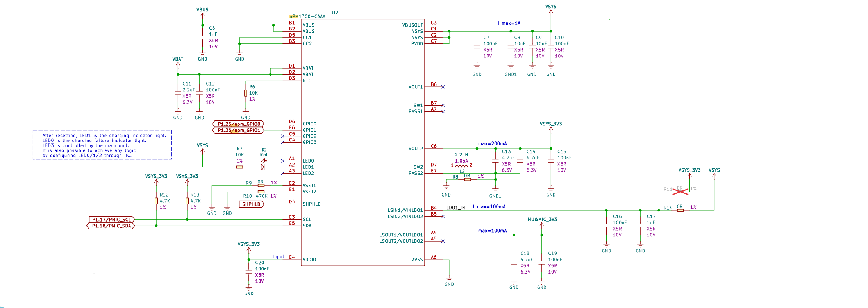
Task: Click the PVSS2 pin name
Action: click(416, 173)
